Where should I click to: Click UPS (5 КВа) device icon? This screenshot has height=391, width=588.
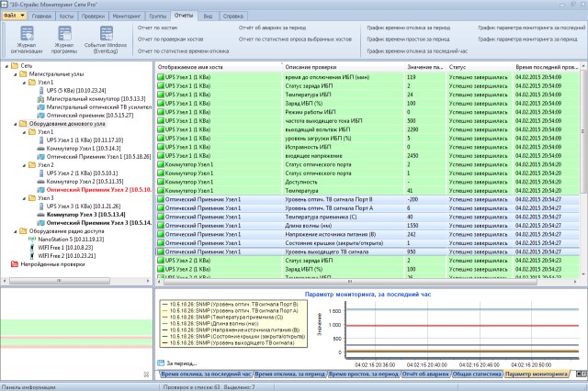pos(41,91)
